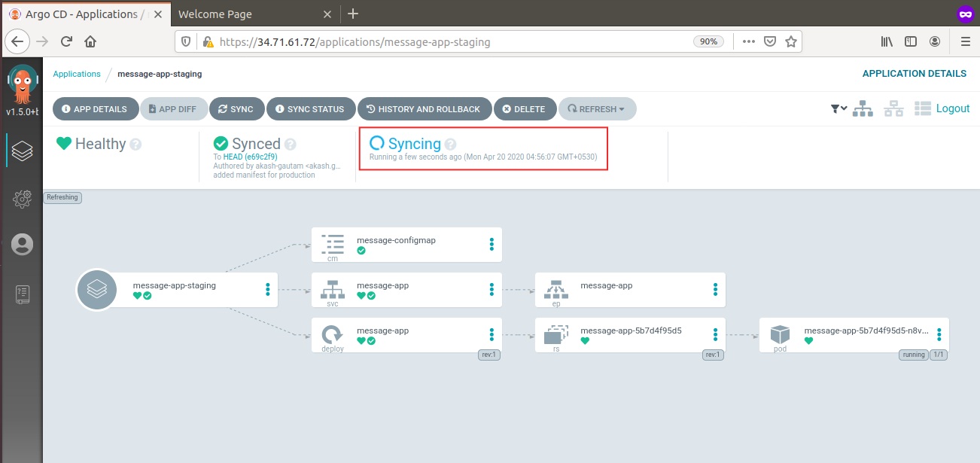Screen dimensions: 980x463
Task: Switch to network view layout icon
Action: click(x=893, y=108)
